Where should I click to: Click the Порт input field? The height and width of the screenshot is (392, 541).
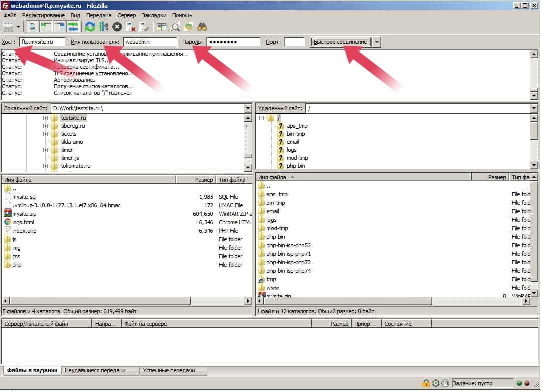pos(294,42)
